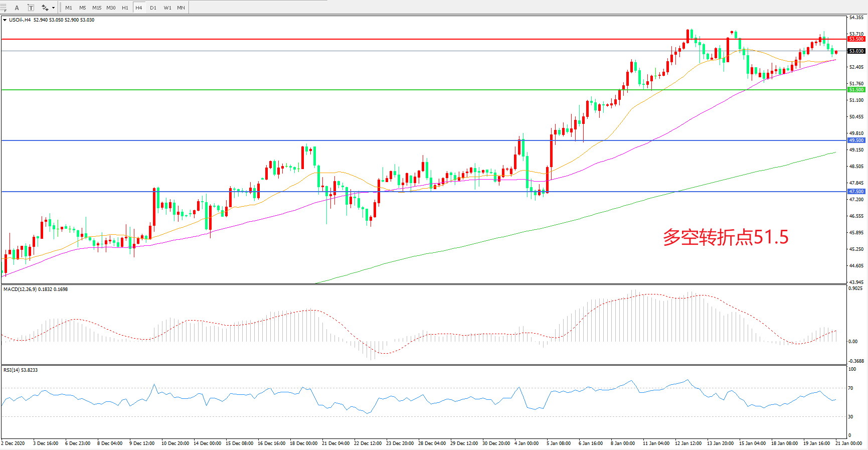Expand the USOil chart symbol triangle
868x450 pixels.
pyautogui.click(x=5, y=20)
